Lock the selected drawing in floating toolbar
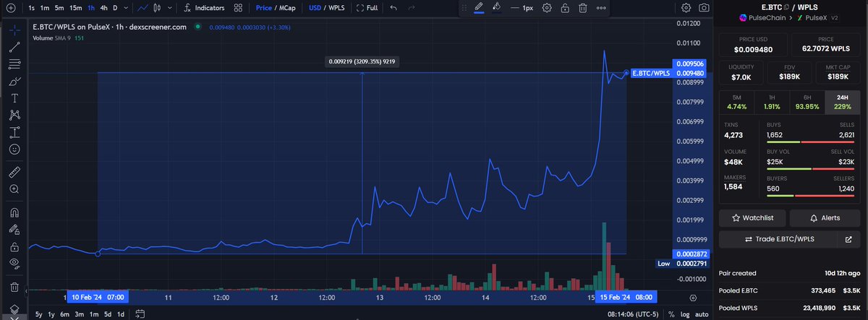This screenshot has height=320, width=868. (x=564, y=8)
